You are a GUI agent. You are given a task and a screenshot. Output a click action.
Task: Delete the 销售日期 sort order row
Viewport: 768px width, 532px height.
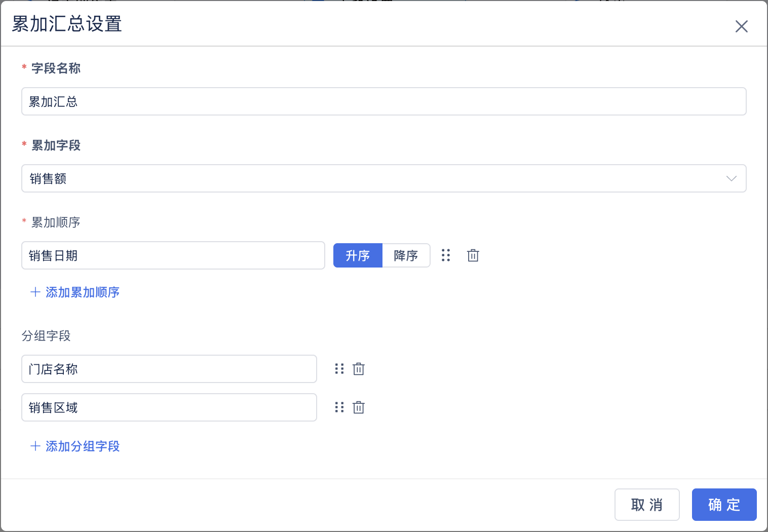(x=473, y=255)
